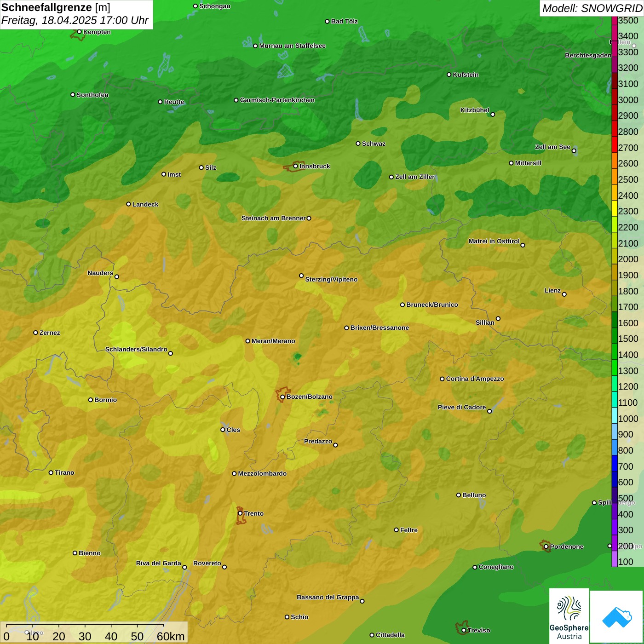The width and height of the screenshot is (644, 644).
Task: Select the 100 m violet legend swatch
Action: click(x=615, y=559)
